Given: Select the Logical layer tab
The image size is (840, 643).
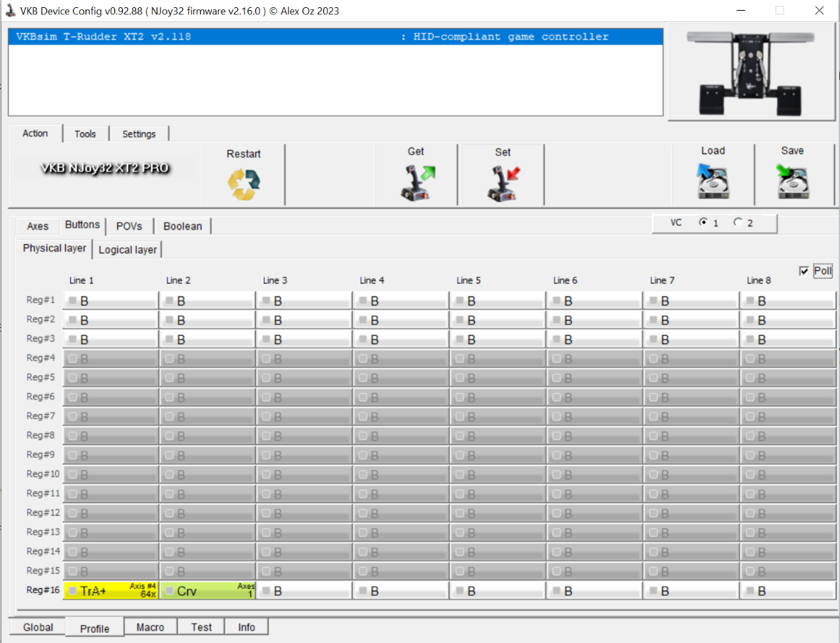Looking at the screenshot, I should (127, 250).
